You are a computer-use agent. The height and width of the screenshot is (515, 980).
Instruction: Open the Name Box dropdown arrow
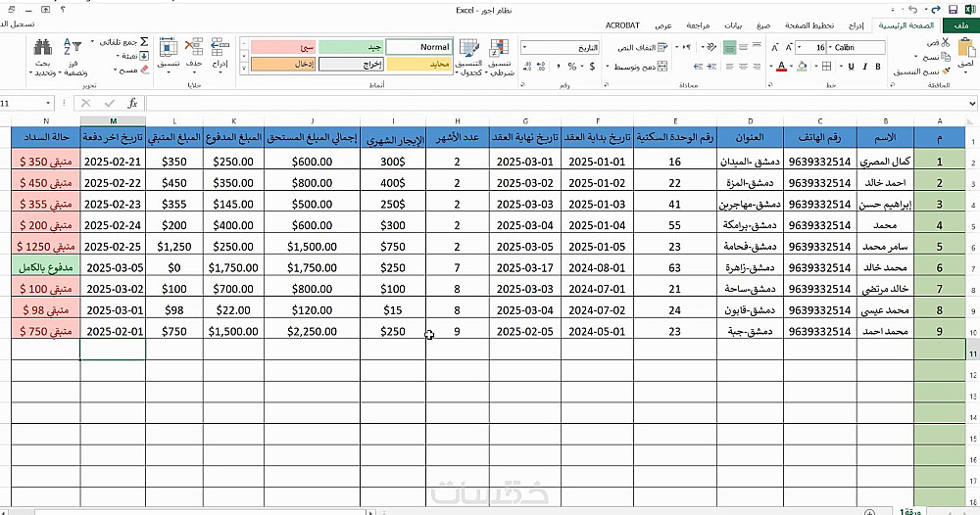pos(47,103)
